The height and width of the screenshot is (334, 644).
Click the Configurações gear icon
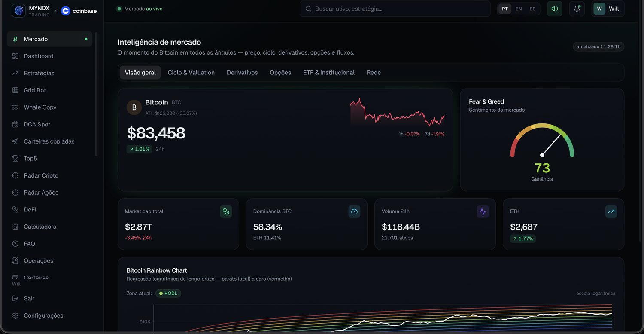pyautogui.click(x=15, y=316)
